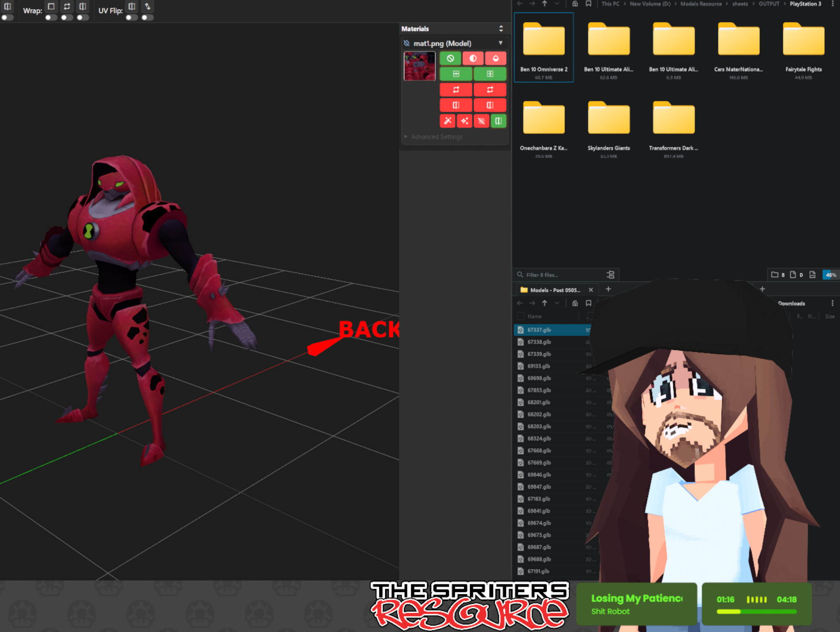Collapse the Materials panel using up-down chevrons
The height and width of the screenshot is (632, 840).
(501, 29)
